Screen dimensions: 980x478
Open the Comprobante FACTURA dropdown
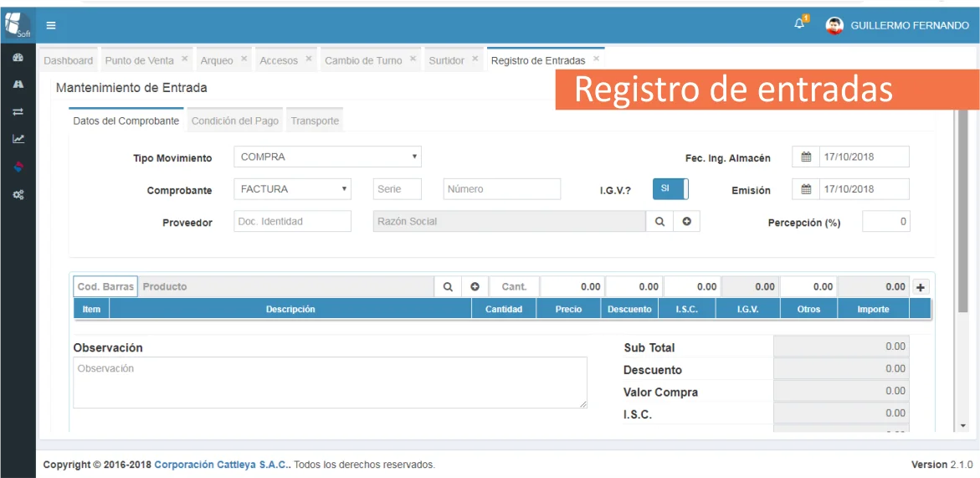[x=291, y=189]
